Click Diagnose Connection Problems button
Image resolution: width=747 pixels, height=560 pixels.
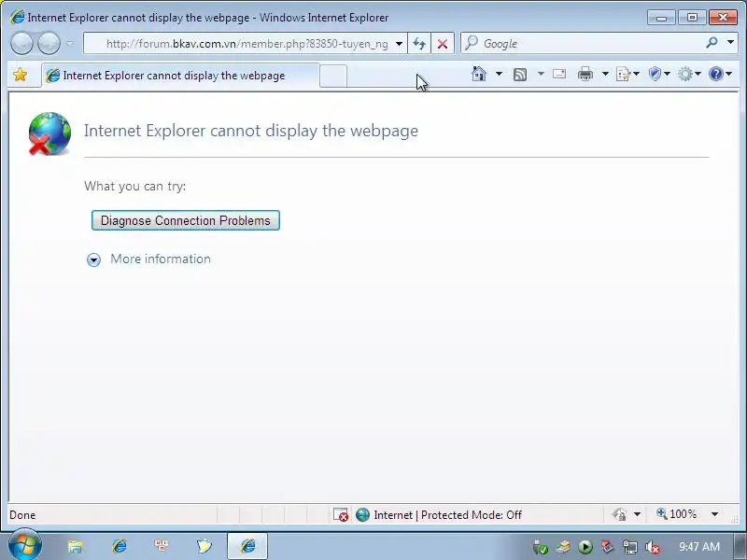tap(185, 220)
